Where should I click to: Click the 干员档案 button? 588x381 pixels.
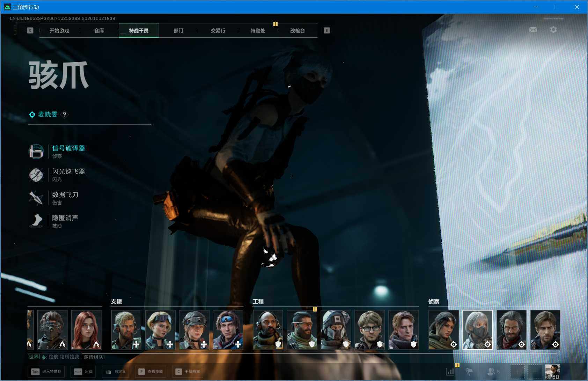(188, 372)
